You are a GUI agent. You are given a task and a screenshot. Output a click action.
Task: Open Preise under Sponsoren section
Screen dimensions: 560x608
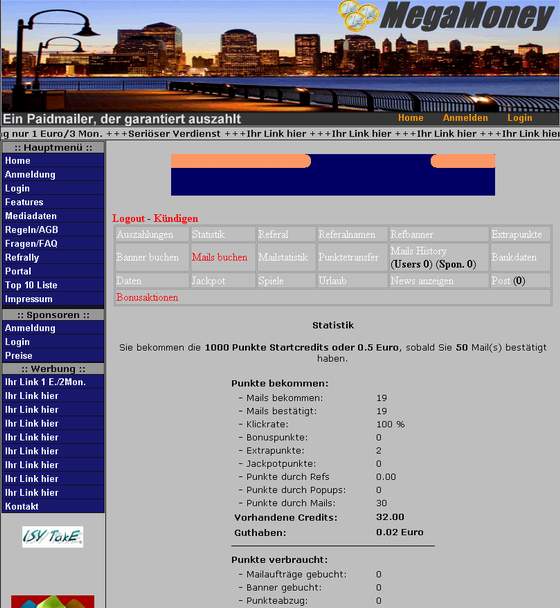click(x=19, y=356)
